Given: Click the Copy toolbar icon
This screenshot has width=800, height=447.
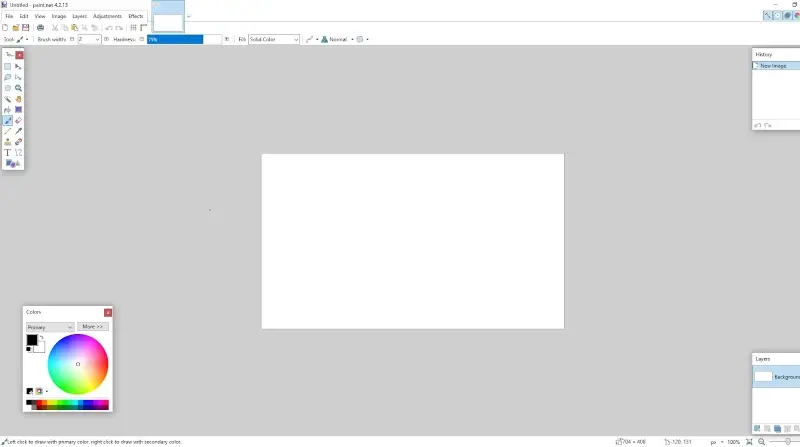Looking at the screenshot, I should (x=64, y=28).
